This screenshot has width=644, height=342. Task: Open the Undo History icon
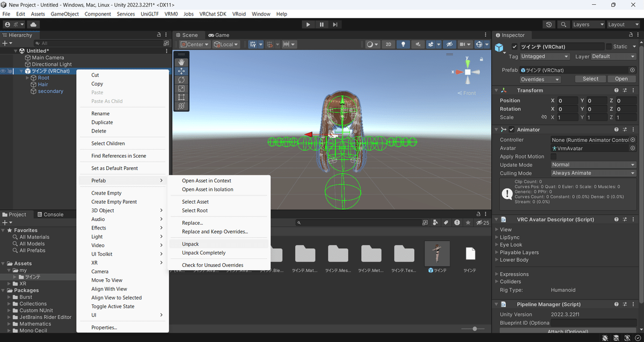pyautogui.click(x=548, y=25)
